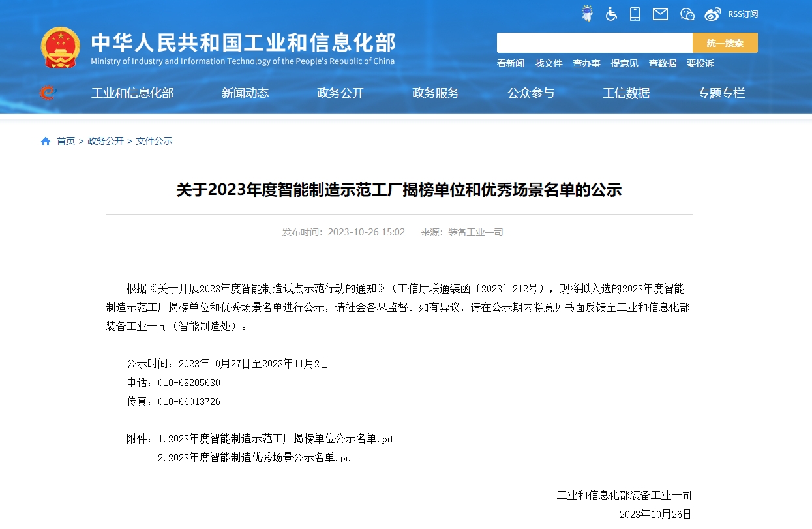Click the 要投诉 quick link
This screenshot has height=529, width=812.
click(x=700, y=63)
